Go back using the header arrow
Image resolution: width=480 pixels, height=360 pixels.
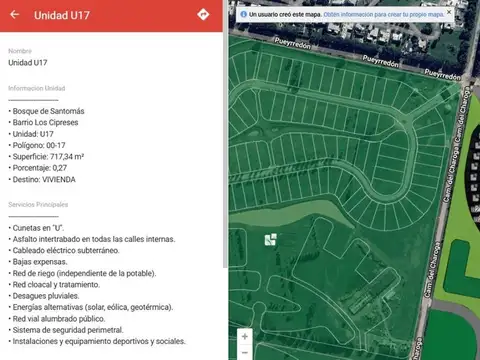pos(14,15)
